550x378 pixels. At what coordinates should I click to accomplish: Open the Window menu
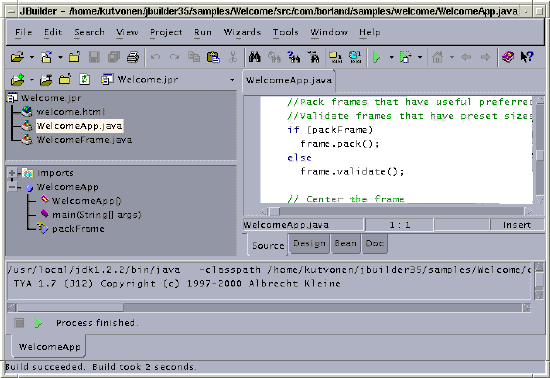point(329,32)
